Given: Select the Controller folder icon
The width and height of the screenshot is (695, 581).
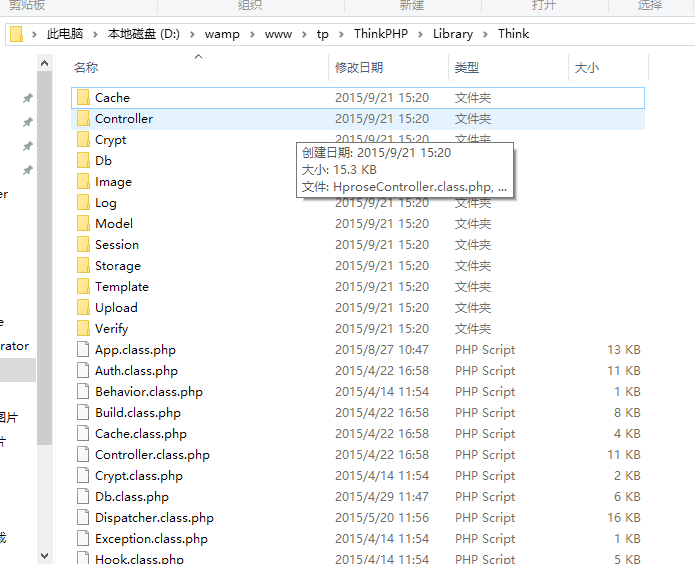Looking at the screenshot, I should (x=83, y=118).
